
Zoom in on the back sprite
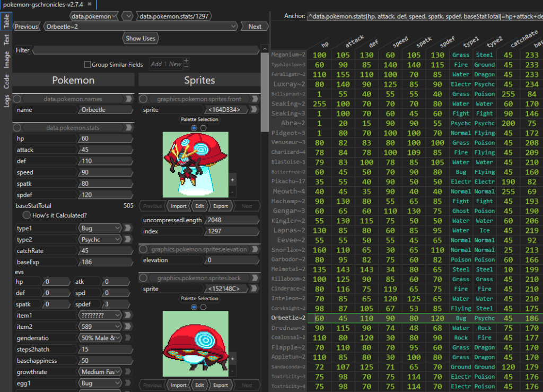pyautogui.click(x=232, y=359)
